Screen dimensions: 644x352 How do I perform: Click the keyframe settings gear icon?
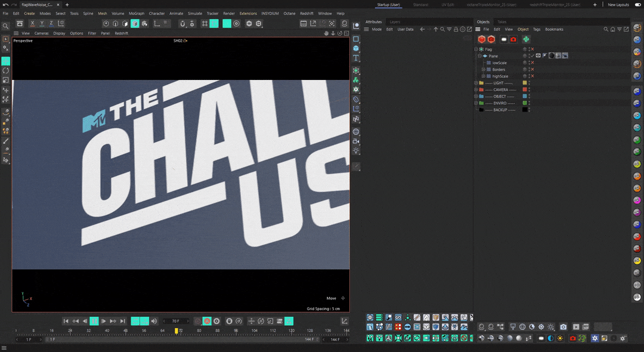pos(216,321)
